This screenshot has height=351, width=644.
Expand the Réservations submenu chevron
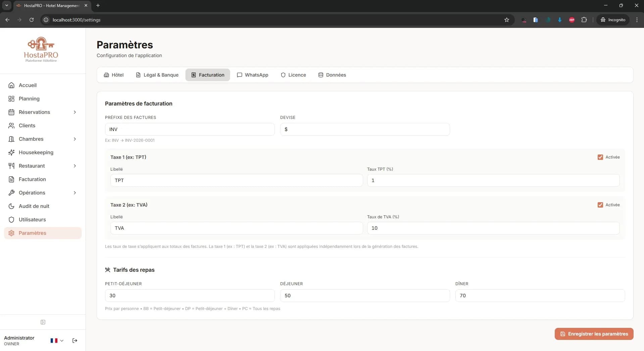[x=75, y=112]
